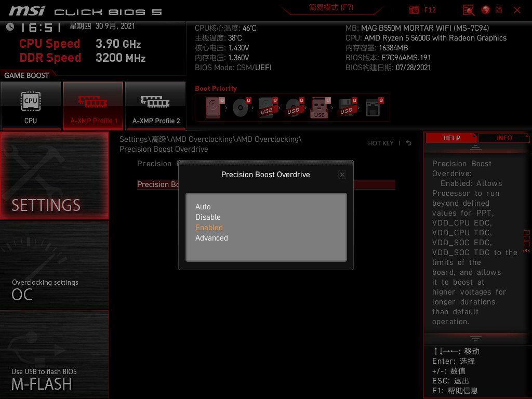Open the SETTINGS section
Image resolution: width=532 pixels, height=399 pixels.
pyautogui.click(x=54, y=176)
